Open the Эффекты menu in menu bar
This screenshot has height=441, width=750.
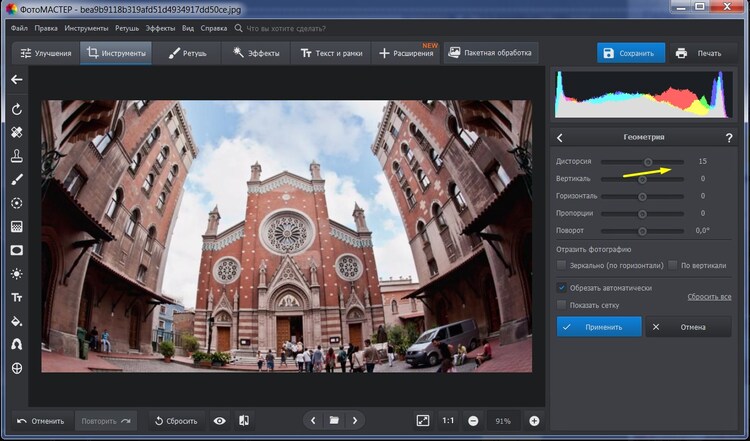pyautogui.click(x=160, y=28)
